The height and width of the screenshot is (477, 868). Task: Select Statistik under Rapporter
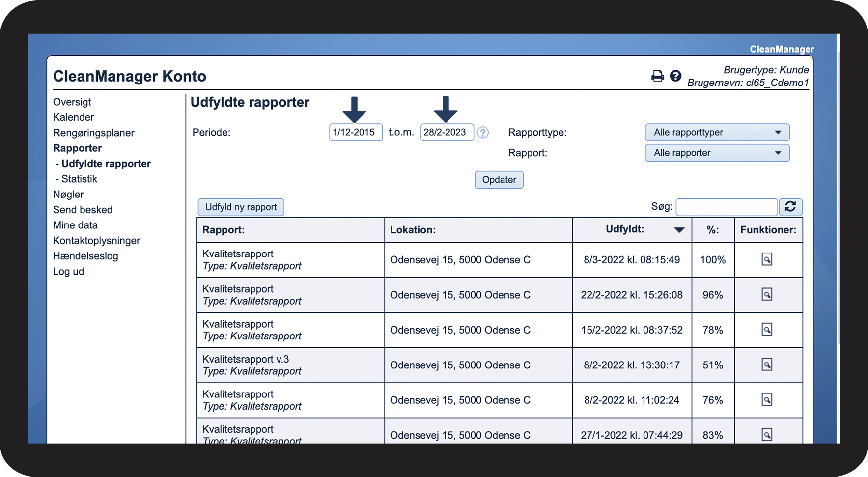79,179
